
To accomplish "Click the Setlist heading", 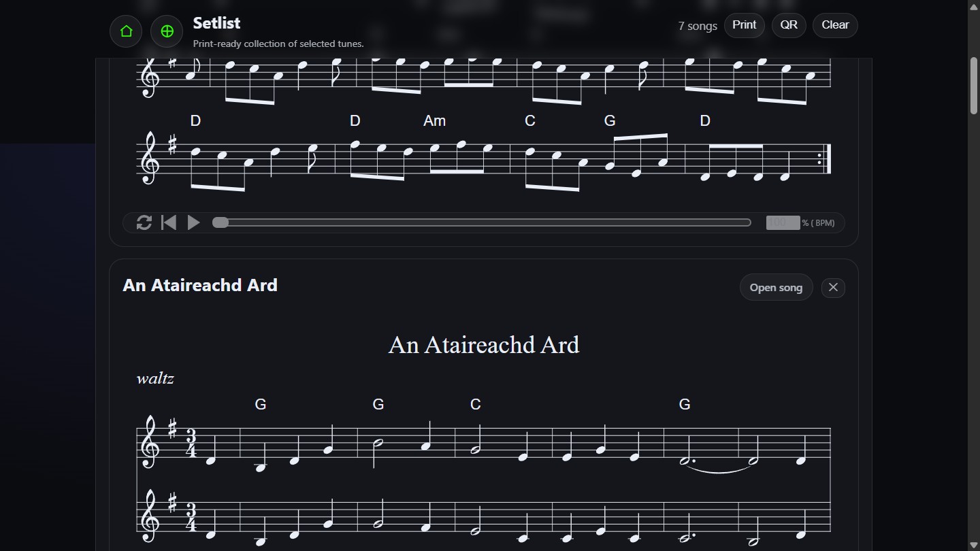I will pos(216,22).
